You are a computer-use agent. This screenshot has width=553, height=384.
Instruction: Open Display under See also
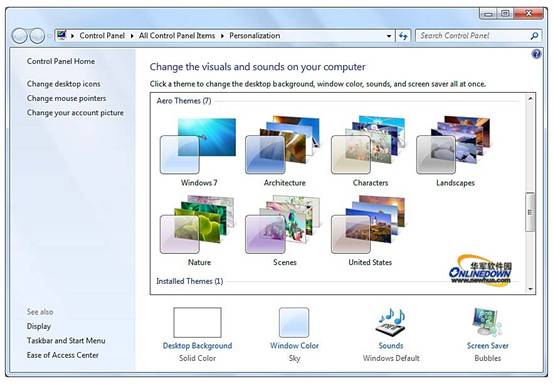(x=39, y=326)
